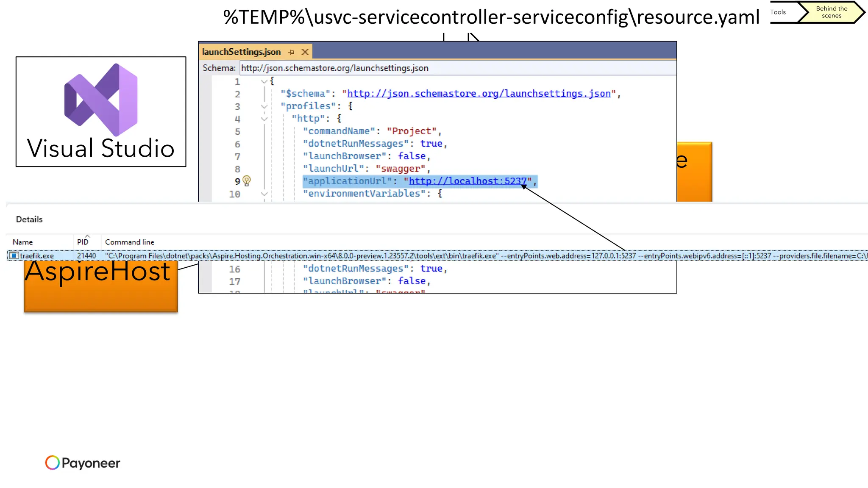Click the Behind the scenes breadcrumb step
Image resolution: width=868 pixels, height=488 pixels.
point(832,12)
